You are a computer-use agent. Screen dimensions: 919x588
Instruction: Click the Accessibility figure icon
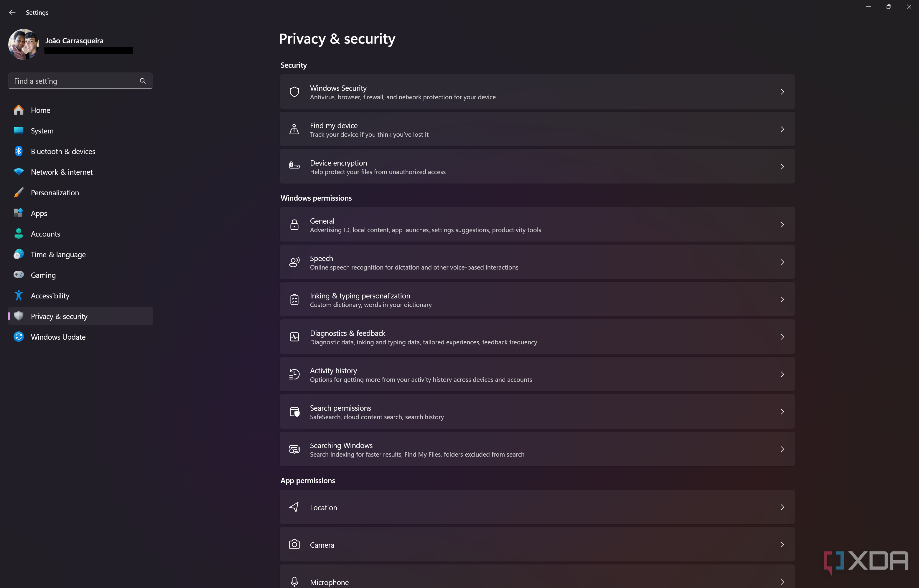[x=18, y=295]
